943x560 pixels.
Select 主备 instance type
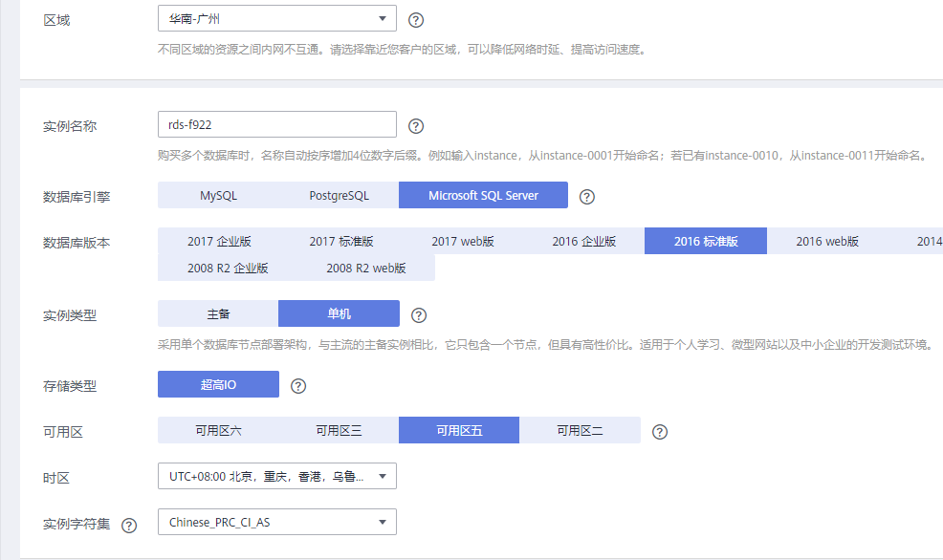tap(218, 313)
